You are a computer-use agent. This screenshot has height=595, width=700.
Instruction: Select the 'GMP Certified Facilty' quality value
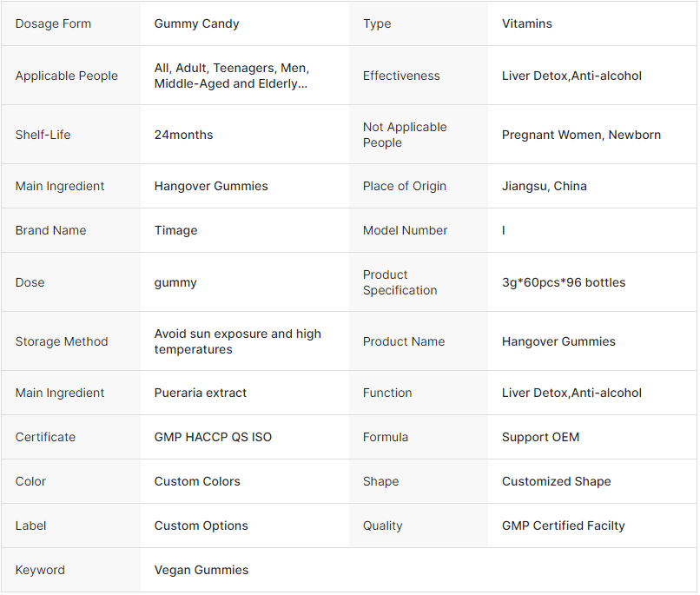pyautogui.click(x=563, y=526)
